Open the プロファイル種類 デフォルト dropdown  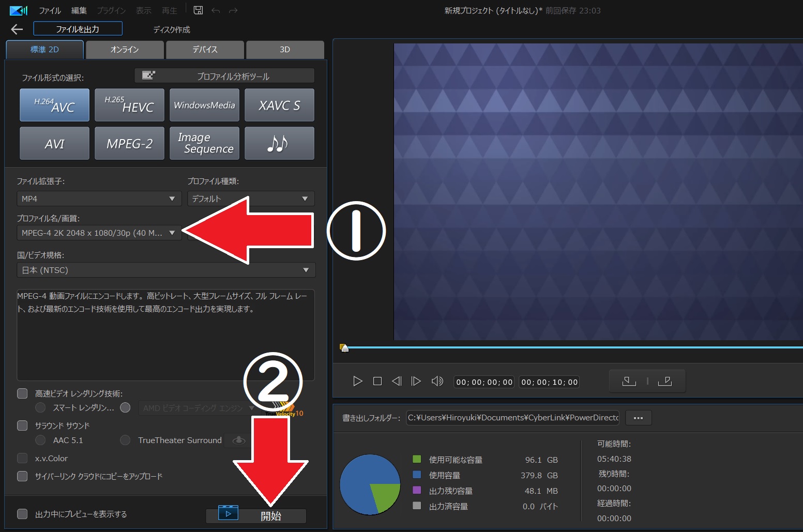pos(251,199)
